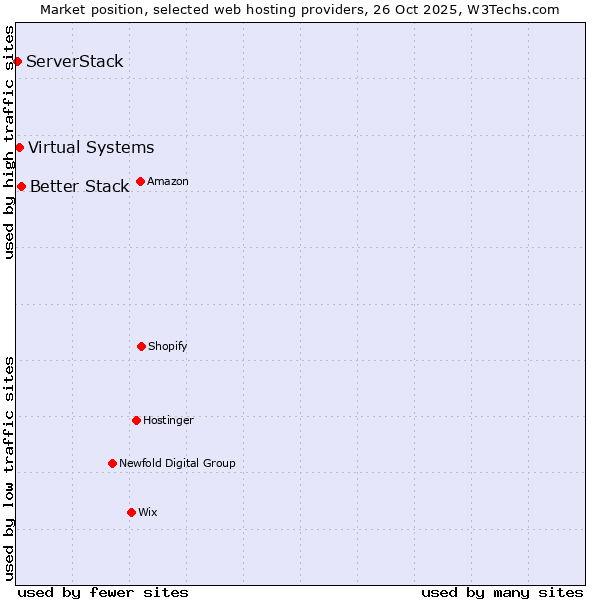
Task: Open the Virtual Systems label
Action: pyautogui.click(x=91, y=148)
